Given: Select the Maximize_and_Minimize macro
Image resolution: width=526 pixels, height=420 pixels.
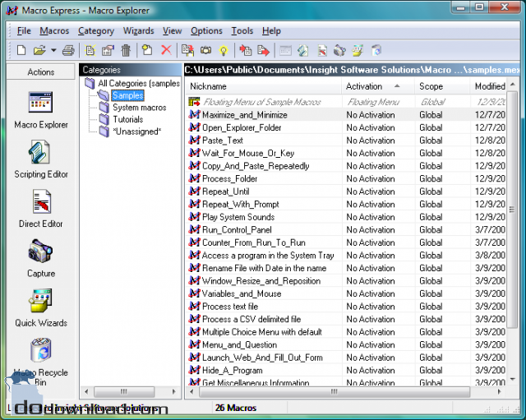Looking at the screenshot, I should click(346, 115).
